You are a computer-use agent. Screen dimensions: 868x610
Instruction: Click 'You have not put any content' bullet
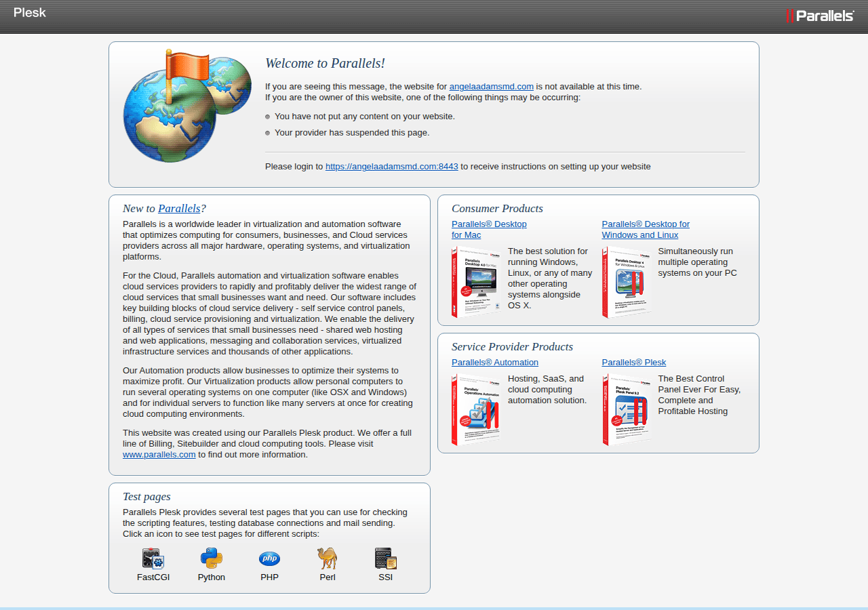365,116
